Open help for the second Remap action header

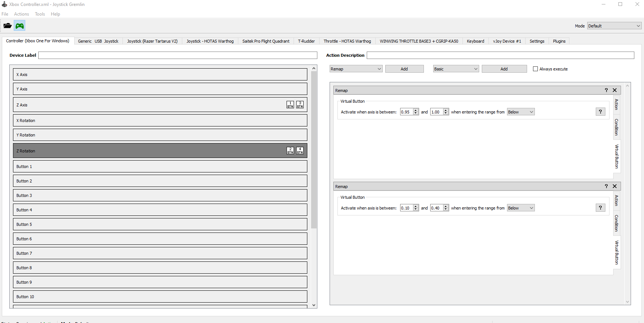click(606, 186)
